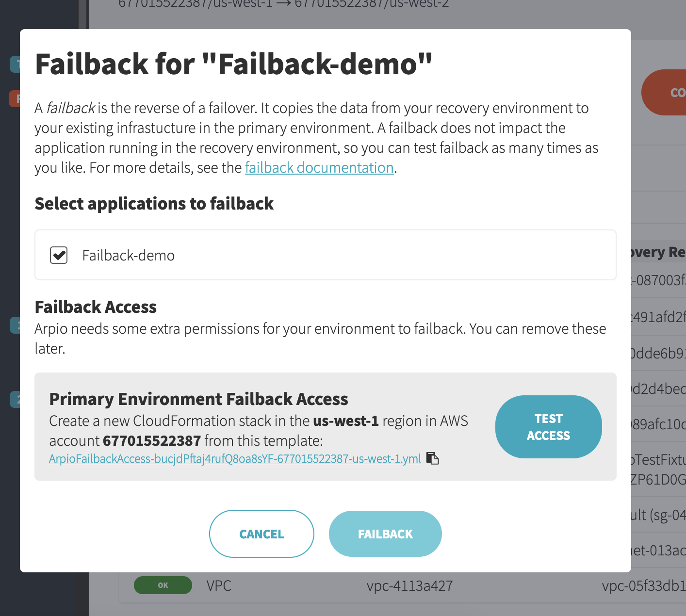Screen dimensions: 686x616
Task: Uncheck the Failback-demo application checkbox
Action: [x=59, y=255]
